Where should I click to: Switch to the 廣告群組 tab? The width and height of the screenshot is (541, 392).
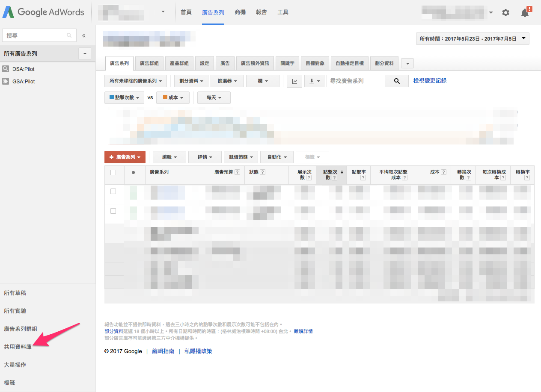[149, 63]
